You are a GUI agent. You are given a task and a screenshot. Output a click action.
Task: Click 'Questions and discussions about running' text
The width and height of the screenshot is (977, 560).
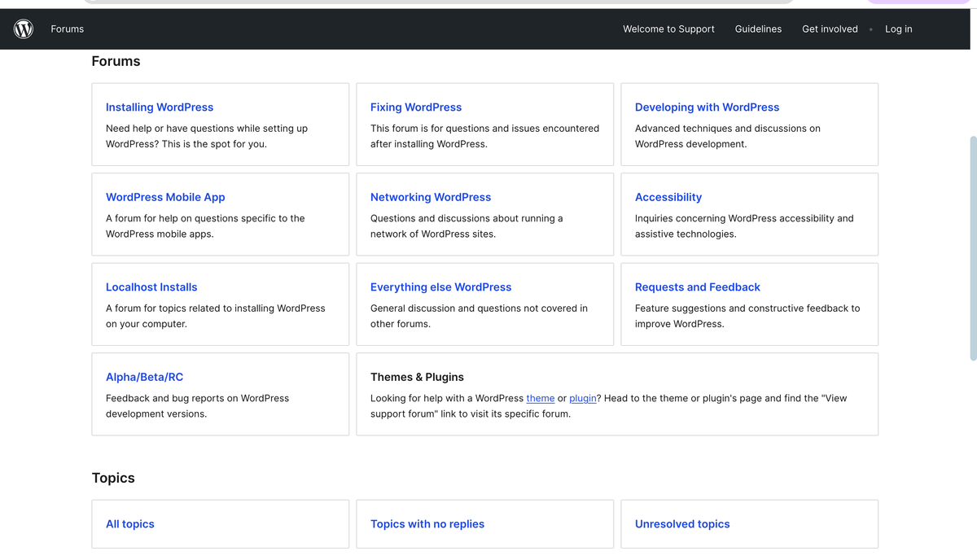click(x=467, y=226)
